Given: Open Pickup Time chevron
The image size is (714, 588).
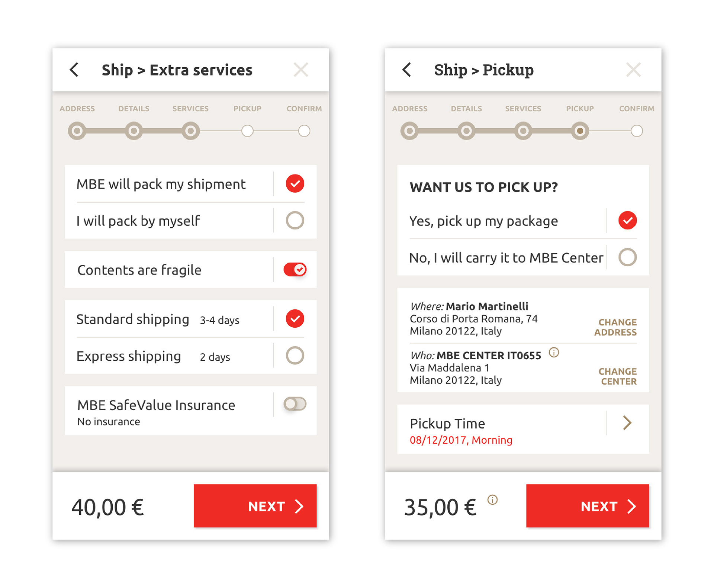Looking at the screenshot, I should tap(627, 423).
